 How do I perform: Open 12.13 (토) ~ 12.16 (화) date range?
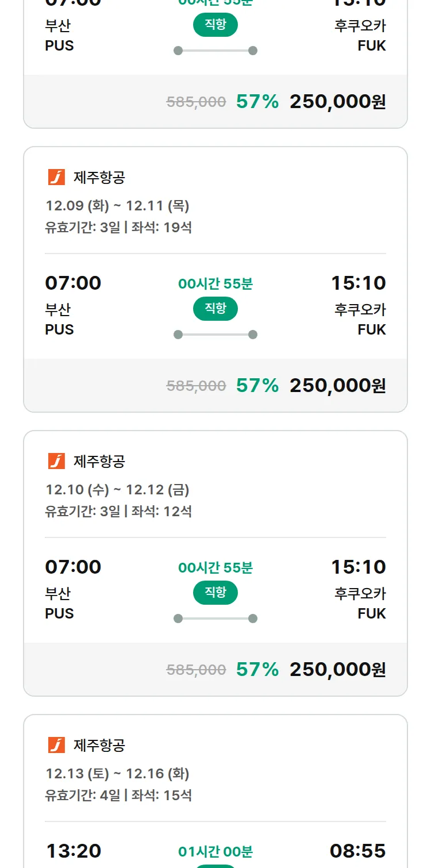(117, 774)
